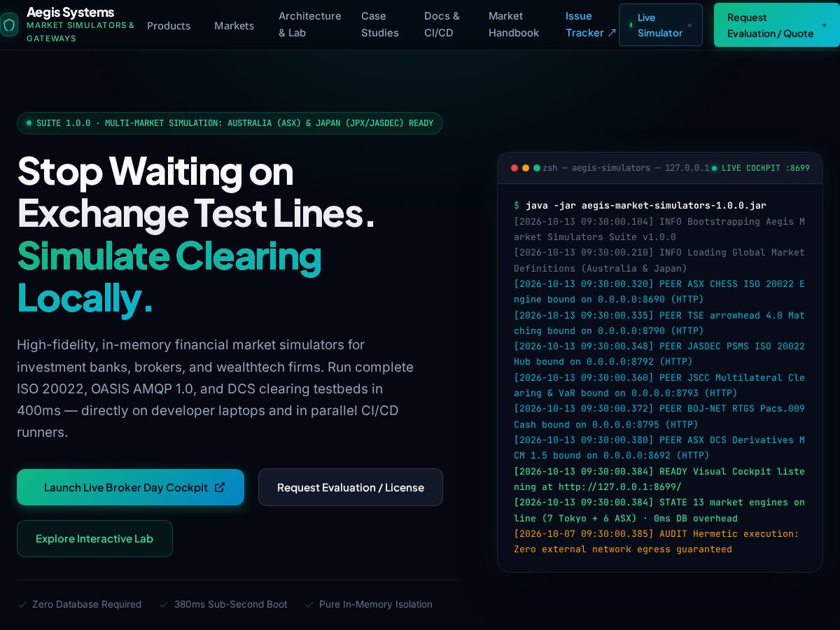This screenshot has height=630, width=840.
Task: Click the 'READY Visual Cockpit listening' log line
Action: (659, 479)
